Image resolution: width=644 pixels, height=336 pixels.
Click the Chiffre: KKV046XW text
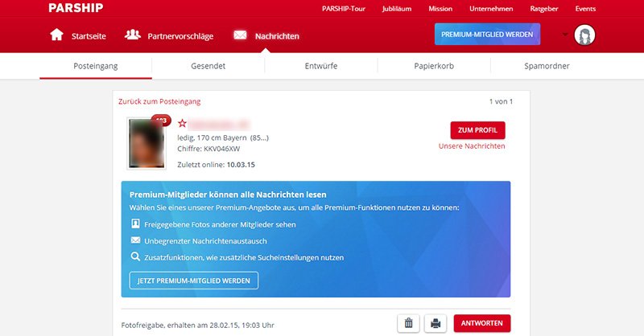(x=208, y=149)
